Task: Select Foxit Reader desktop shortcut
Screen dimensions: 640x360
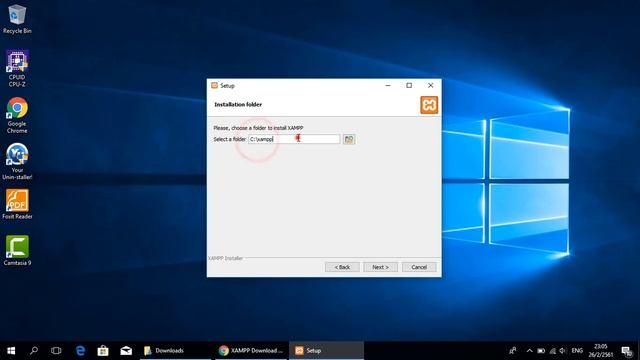Action: 17,204
